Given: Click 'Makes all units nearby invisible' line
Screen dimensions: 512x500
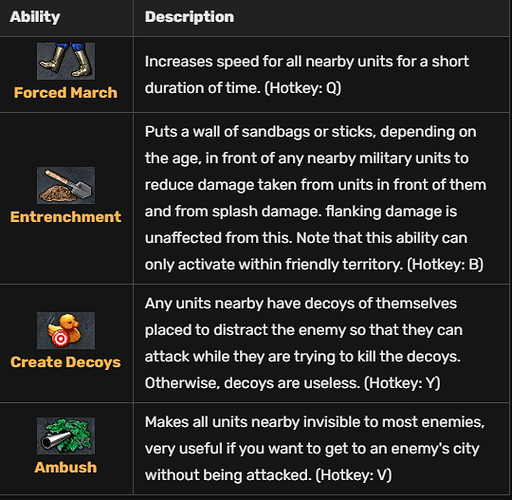Looking at the screenshot, I should click(315, 422).
